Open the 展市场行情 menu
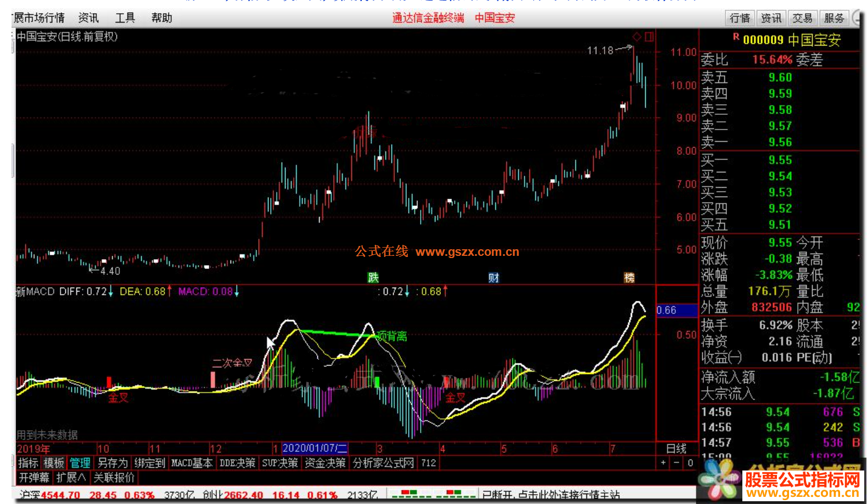Viewport: 867px width, 504px height. click(38, 18)
